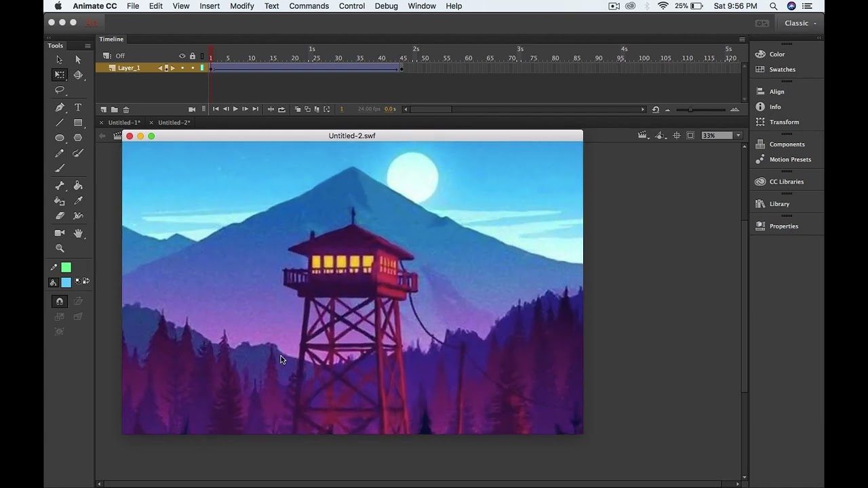Click the New Folder icon in Timeline
868x488 pixels.
coord(115,109)
